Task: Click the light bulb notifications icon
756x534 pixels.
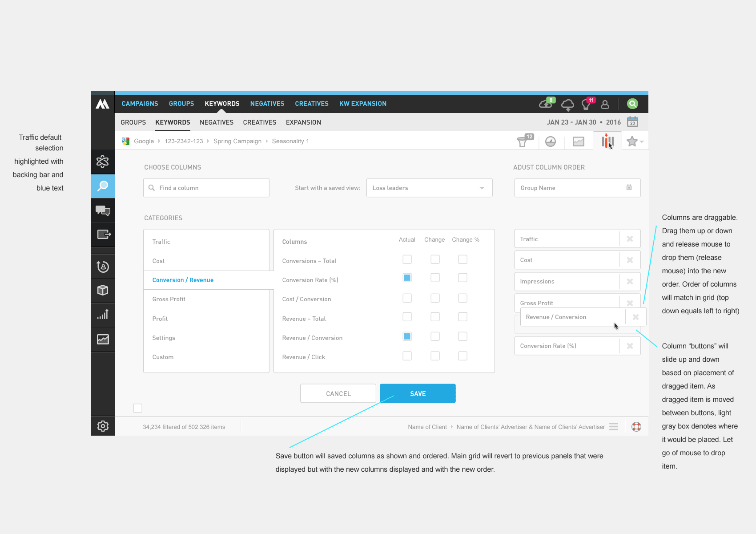Action: click(x=586, y=104)
